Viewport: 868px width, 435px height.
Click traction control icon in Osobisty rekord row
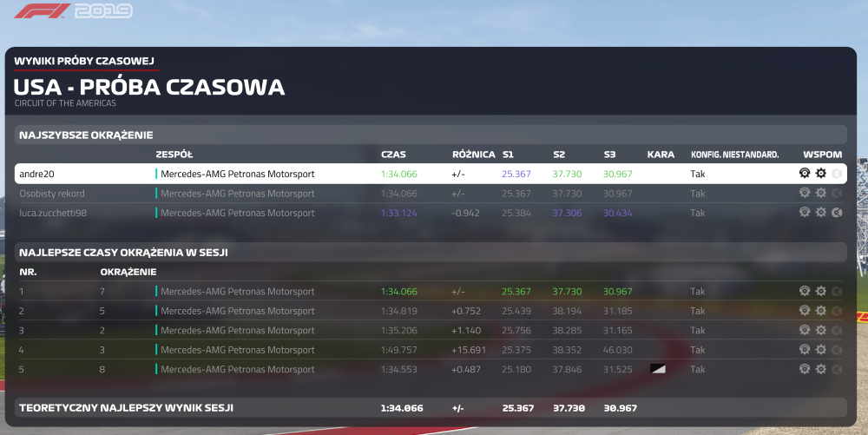click(x=805, y=193)
